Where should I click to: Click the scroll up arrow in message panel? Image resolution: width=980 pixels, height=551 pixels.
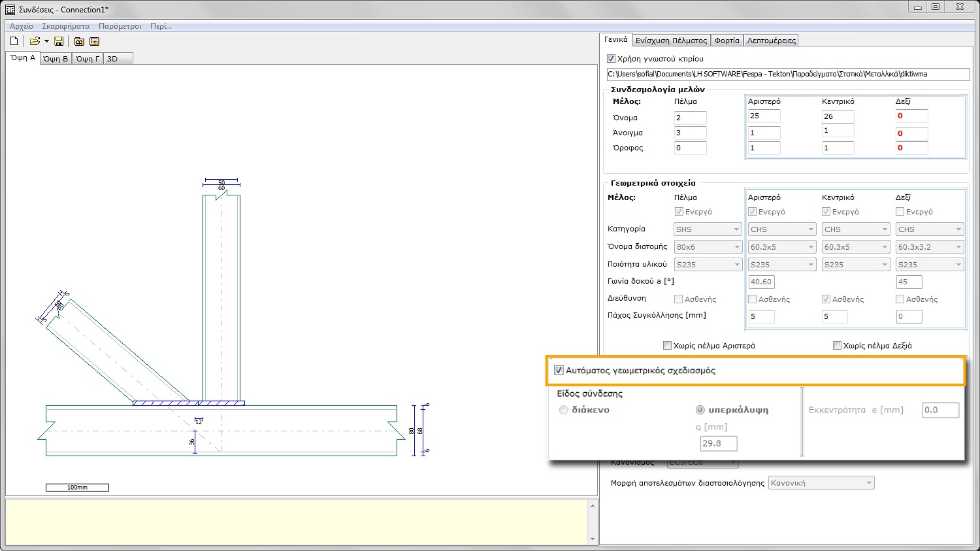click(x=593, y=506)
